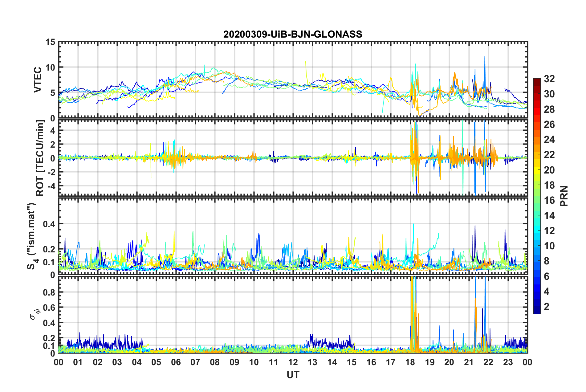
Task: Click the VTEC tick label 10
Action: click(50, 67)
